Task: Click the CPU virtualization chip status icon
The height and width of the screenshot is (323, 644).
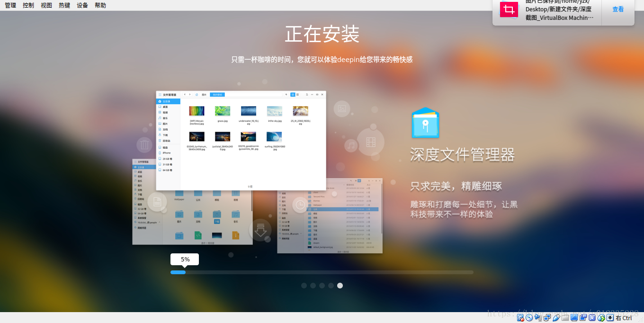Action: (592, 318)
